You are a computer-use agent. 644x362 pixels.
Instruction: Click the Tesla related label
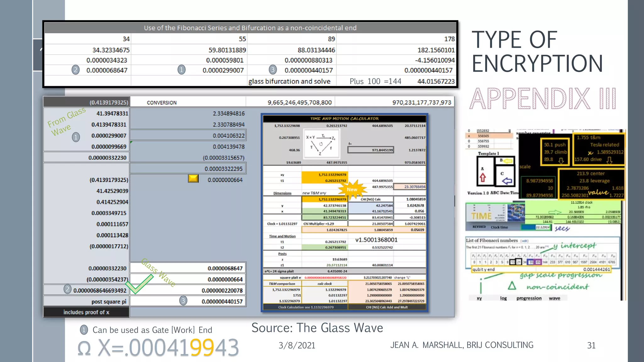[604, 145]
